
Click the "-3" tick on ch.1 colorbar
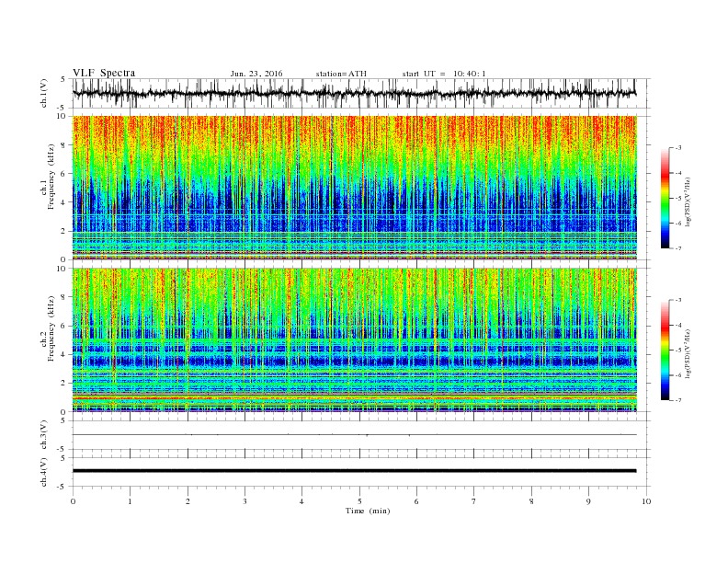(678, 148)
